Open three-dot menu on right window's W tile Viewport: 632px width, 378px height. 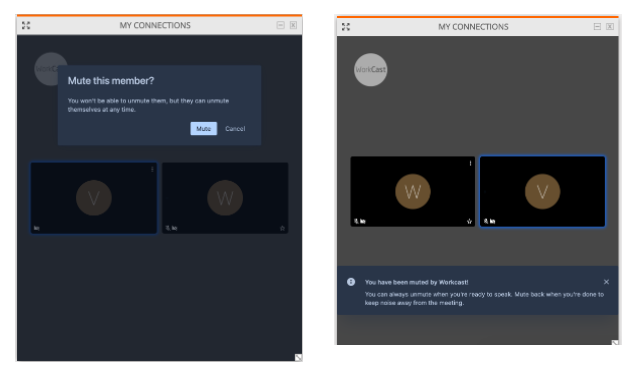[x=470, y=163]
